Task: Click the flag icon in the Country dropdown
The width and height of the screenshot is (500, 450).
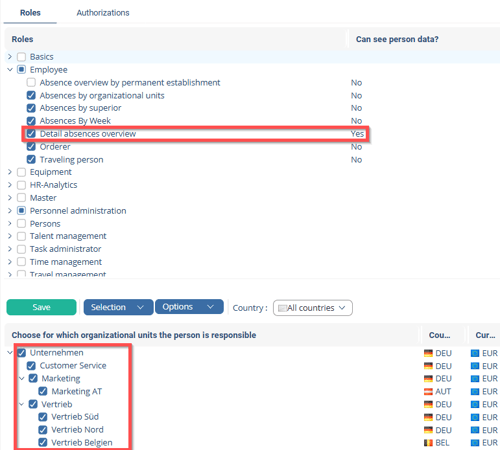Action: coord(282,308)
